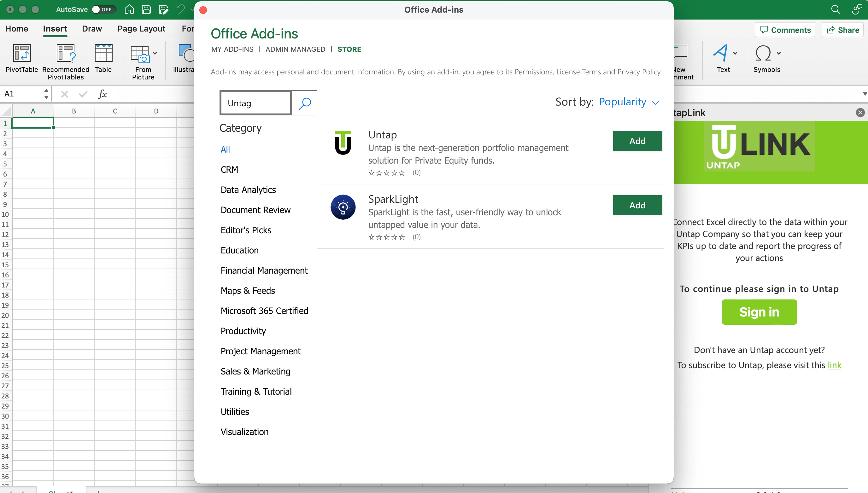Filter by Productivity category
Screen dimensions: 868x493
tap(243, 331)
